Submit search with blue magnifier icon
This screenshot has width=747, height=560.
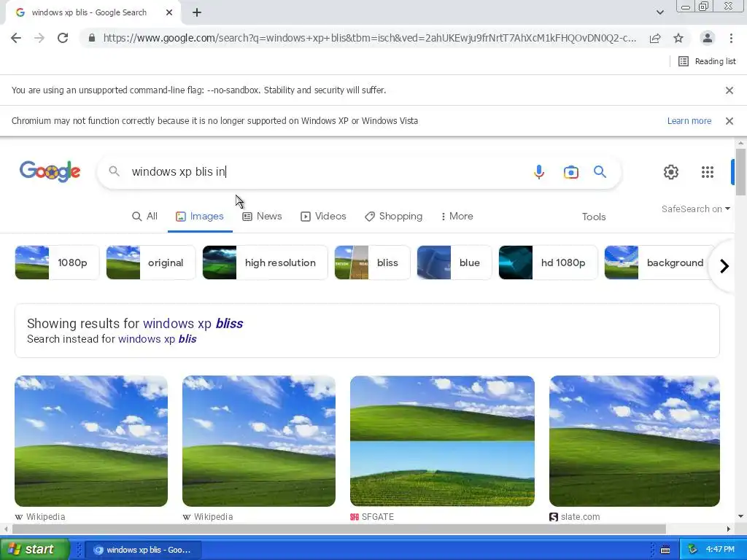coord(600,172)
